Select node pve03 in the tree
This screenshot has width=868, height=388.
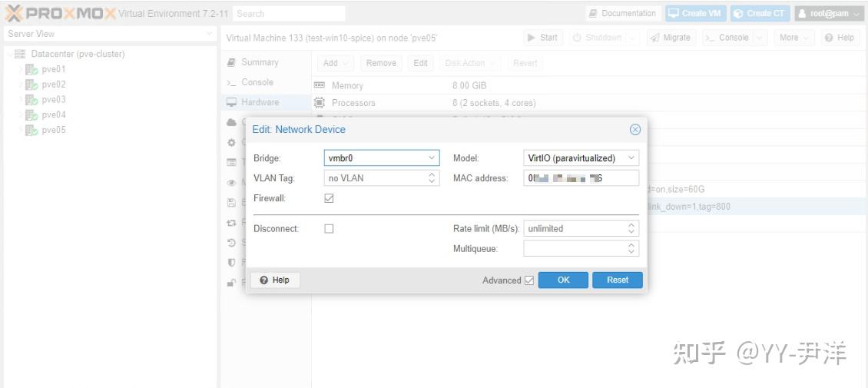pyautogui.click(x=54, y=100)
